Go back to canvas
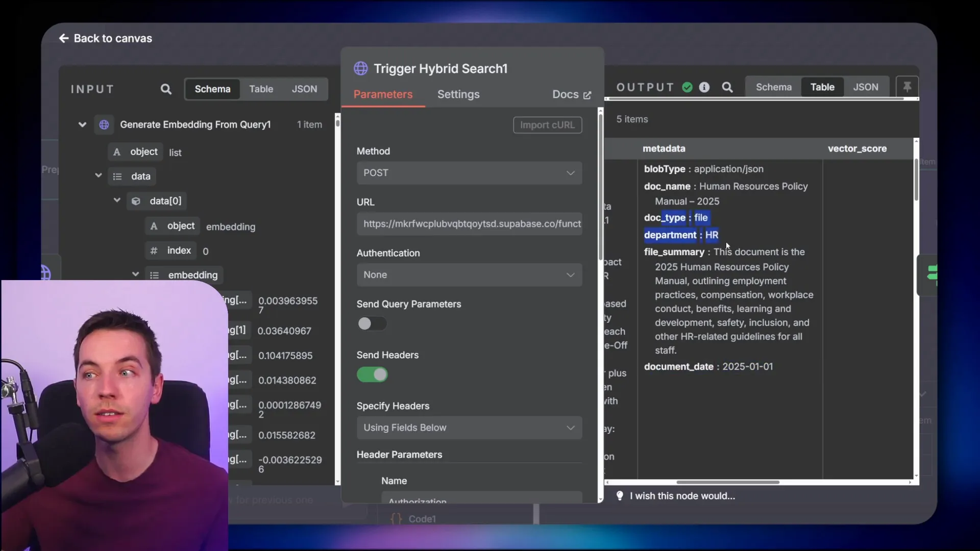The height and width of the screenshot is (551, 980). pos(105,38)
